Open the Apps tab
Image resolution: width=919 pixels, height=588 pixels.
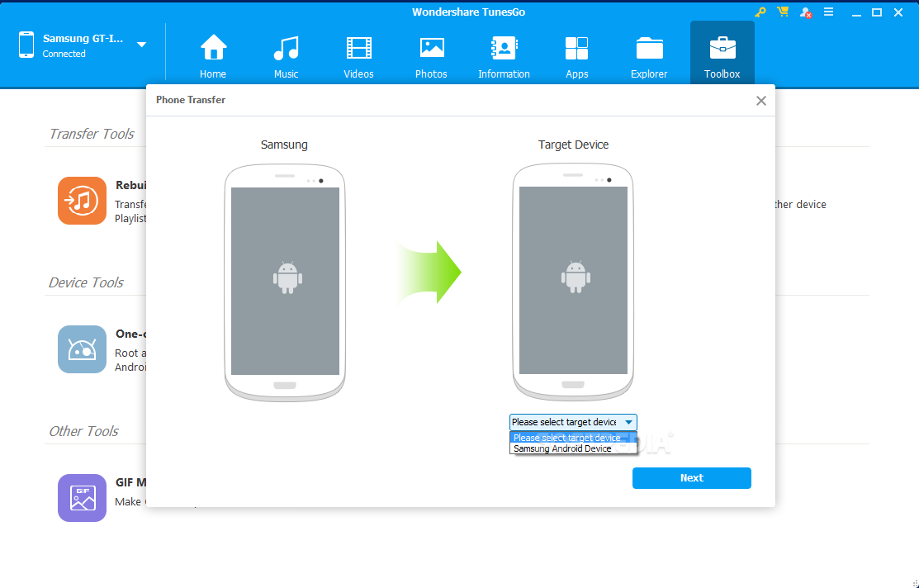tap(576, 56)
